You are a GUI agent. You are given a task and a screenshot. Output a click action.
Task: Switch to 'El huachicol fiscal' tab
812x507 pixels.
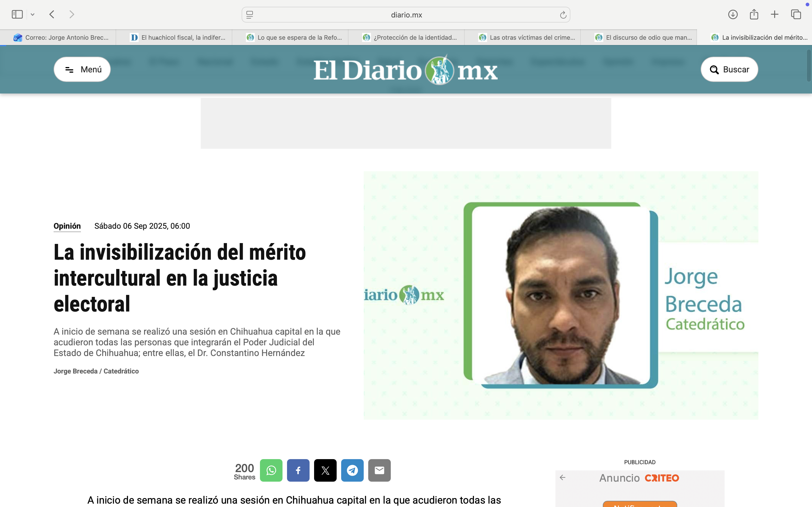tap(178, 37)
